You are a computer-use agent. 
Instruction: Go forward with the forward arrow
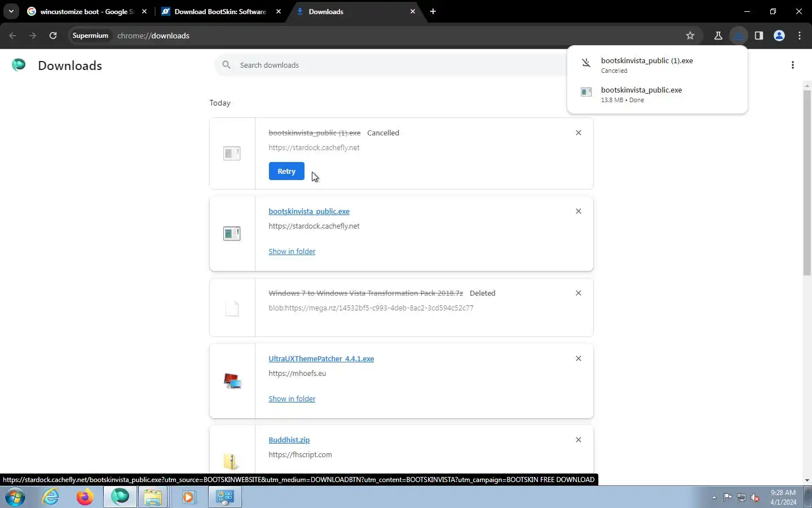point(33,36)
